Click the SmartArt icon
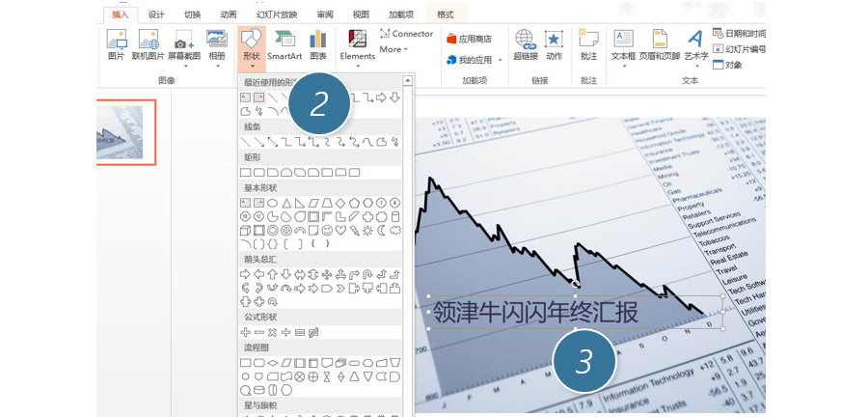This screenshot has width=868, height=417. [x=285, y=40]
